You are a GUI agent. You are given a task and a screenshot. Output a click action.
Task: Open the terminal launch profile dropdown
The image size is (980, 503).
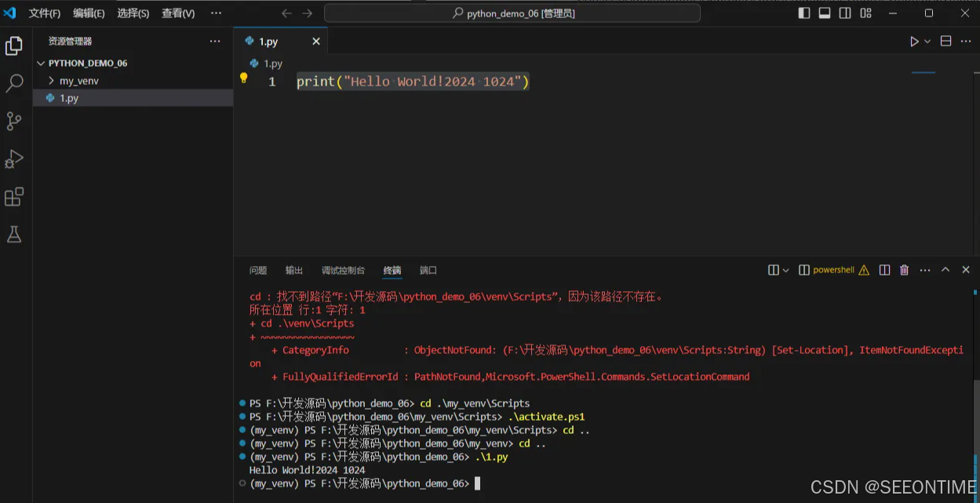786,270
